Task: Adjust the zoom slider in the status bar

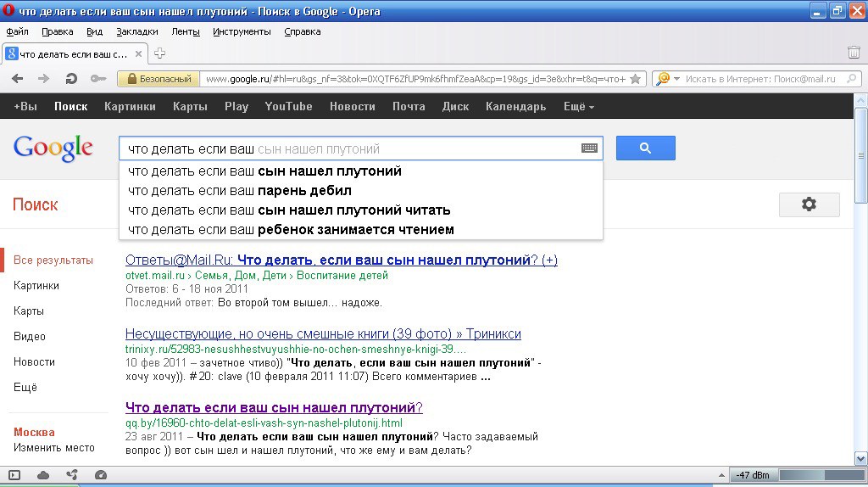Action: pos(822,475)
